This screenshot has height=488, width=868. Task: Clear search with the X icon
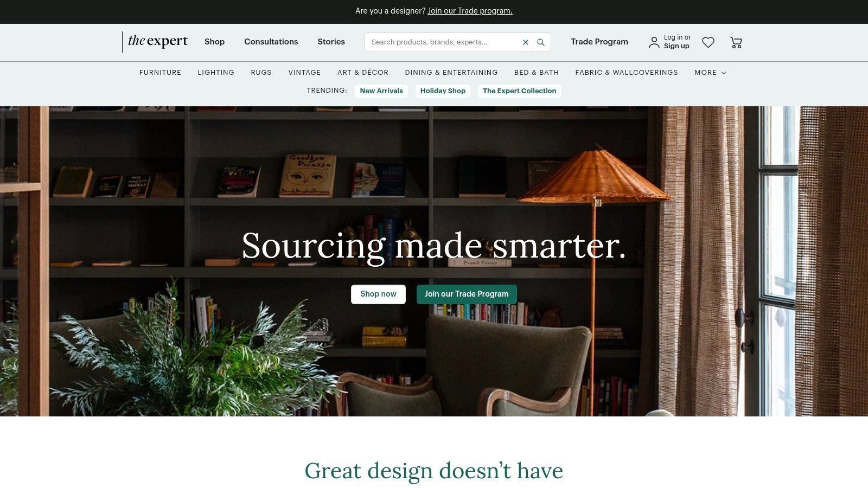pyautogui.click(x=525, y=42)
